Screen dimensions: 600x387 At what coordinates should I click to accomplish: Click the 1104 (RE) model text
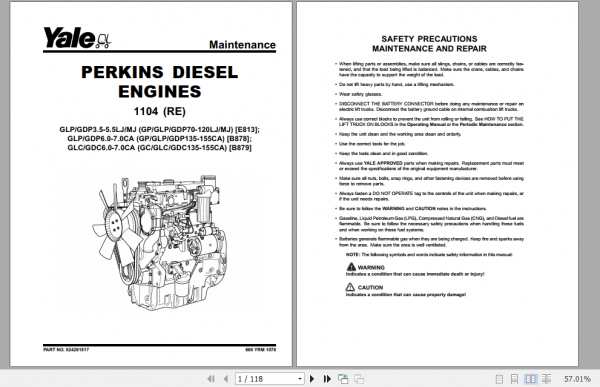(x=160, y=111)
